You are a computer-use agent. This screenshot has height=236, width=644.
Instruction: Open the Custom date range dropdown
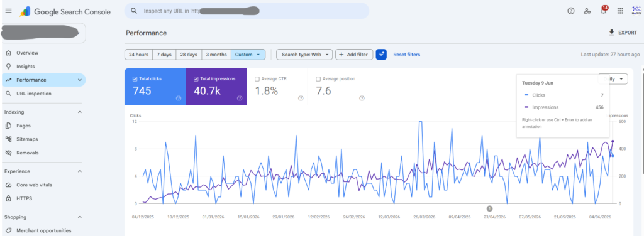(x=248, y=55)
